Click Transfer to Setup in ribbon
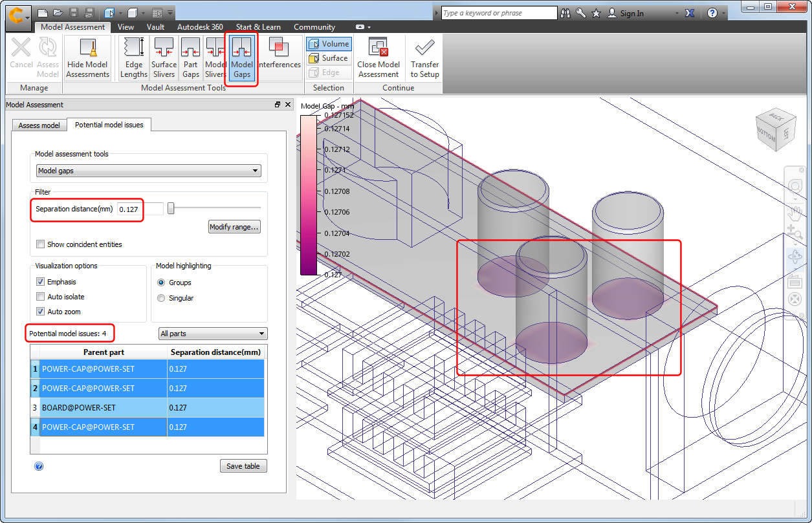The image size is (812, 523). click(424, 58)
